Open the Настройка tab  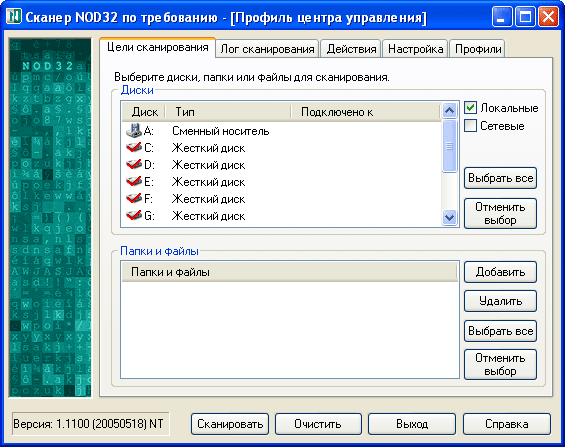coord(415,49)
